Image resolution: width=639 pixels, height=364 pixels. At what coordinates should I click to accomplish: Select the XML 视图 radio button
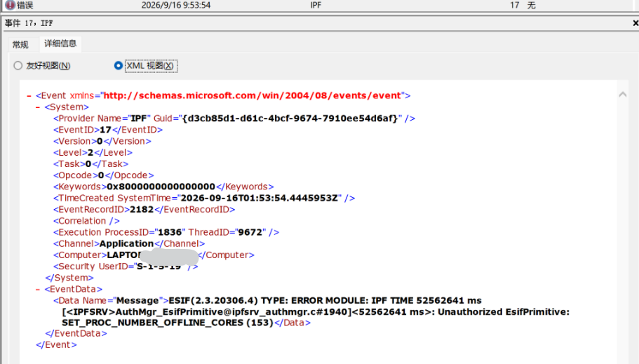click(118, 66)
